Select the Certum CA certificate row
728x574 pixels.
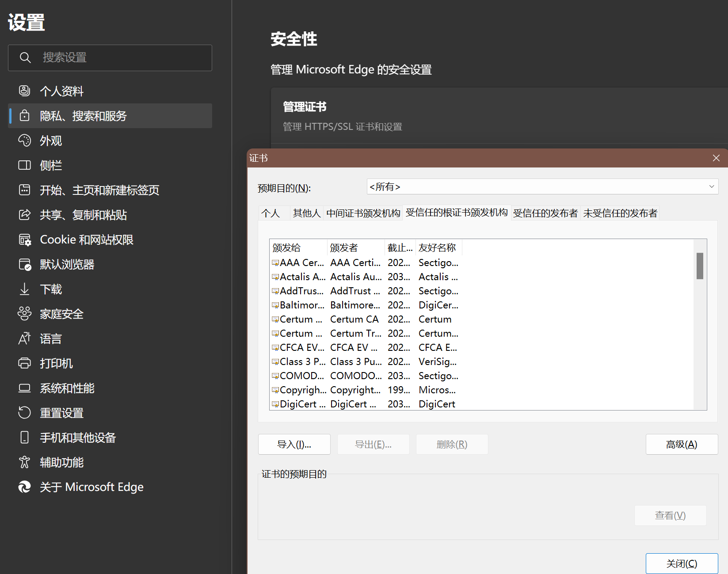(x=366, y=319)
